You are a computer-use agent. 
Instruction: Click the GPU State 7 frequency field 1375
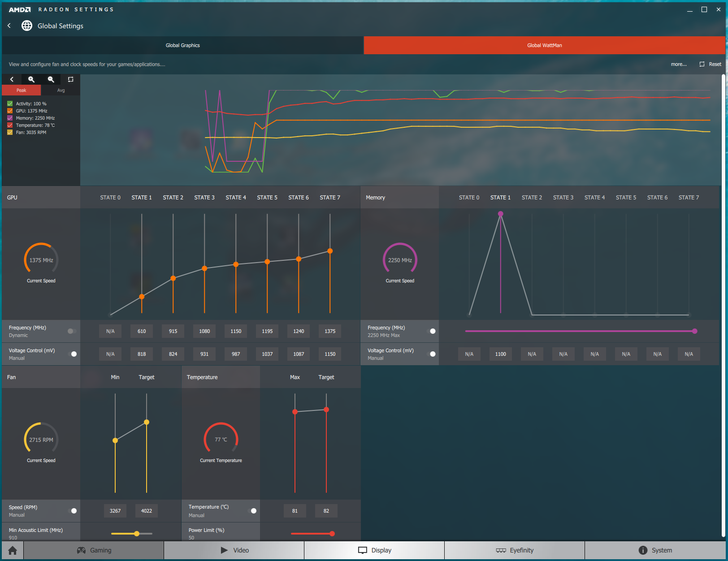[x=330, y=331]
